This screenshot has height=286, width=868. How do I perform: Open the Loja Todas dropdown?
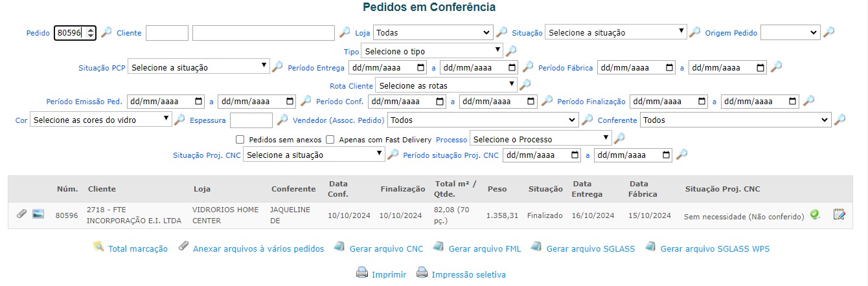point(433,32)
